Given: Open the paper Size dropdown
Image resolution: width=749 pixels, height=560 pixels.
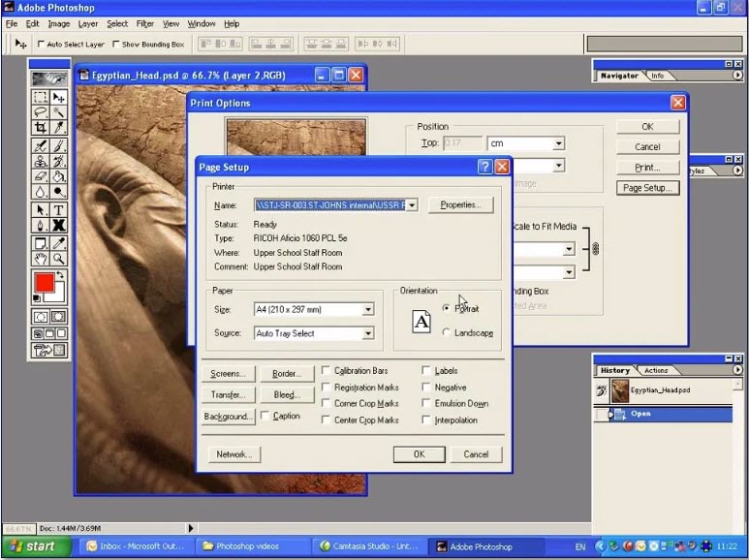Looking at the screenshot, I should tap(368, 310).
